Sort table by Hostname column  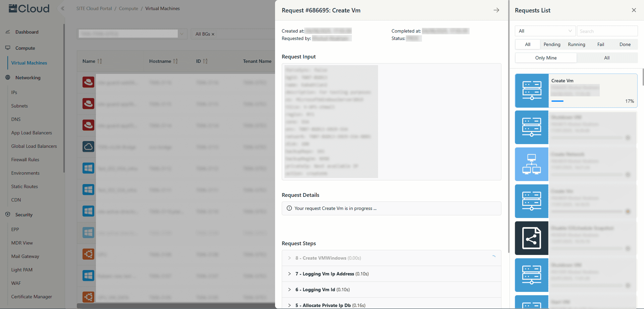point(175,61)
